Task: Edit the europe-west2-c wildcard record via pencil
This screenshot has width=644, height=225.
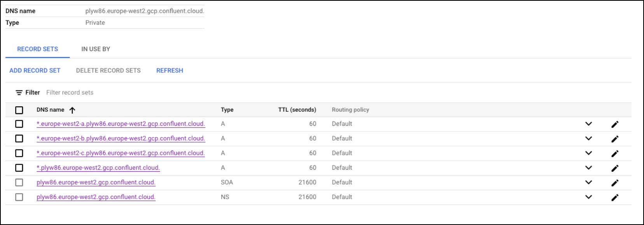Action: point(616,153)
